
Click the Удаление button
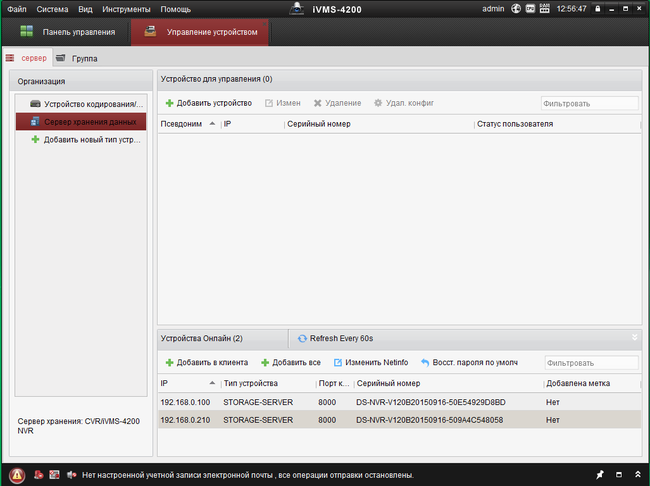(x=337, y=103)
